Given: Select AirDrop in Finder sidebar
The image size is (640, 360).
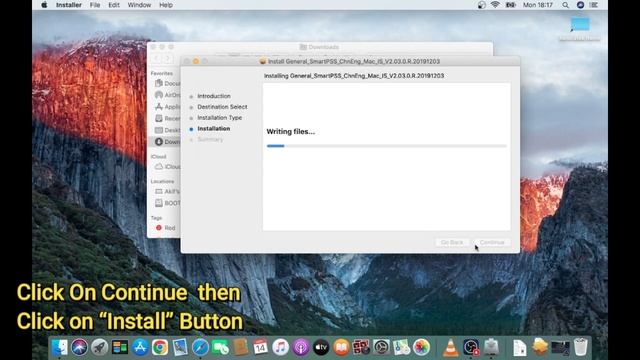Looking at the screenshot, I should 167,95.
